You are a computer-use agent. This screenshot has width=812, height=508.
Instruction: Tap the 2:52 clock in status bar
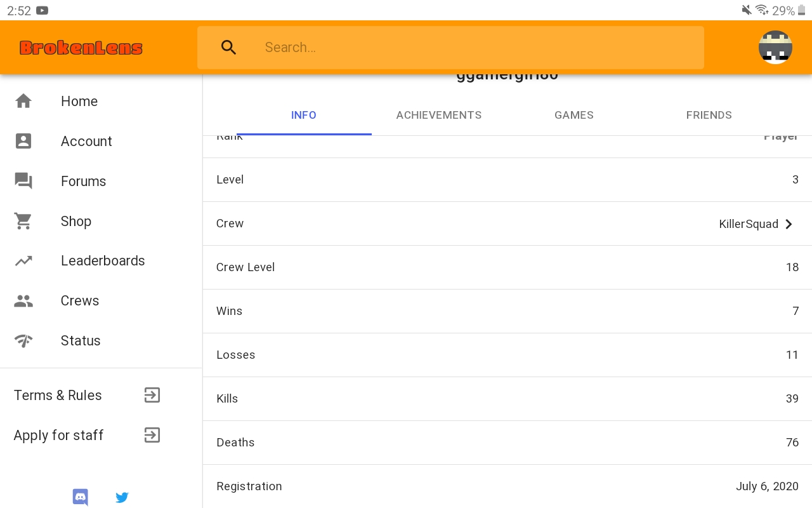[x=19, y=11]
